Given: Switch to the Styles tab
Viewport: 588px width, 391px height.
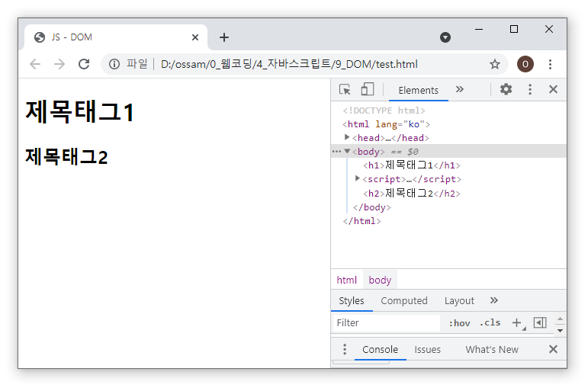Looking at the screenshot, I should pyautogui.click(x=352, y=300).
